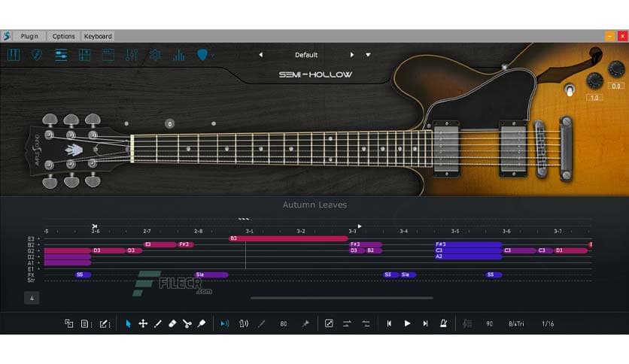Screen dimensions: 629x364
Task: Open the chord grid panel icon
Action: point(84,54)
